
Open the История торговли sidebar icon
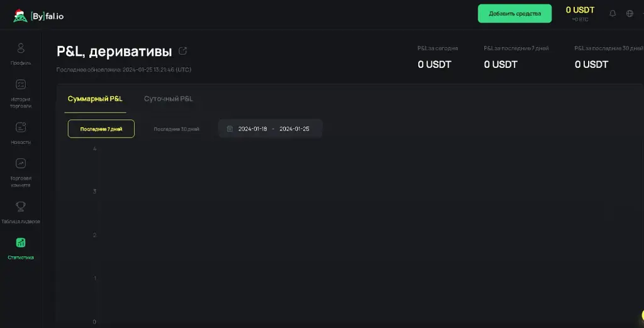pyautogui.click(x=21, y=84)
